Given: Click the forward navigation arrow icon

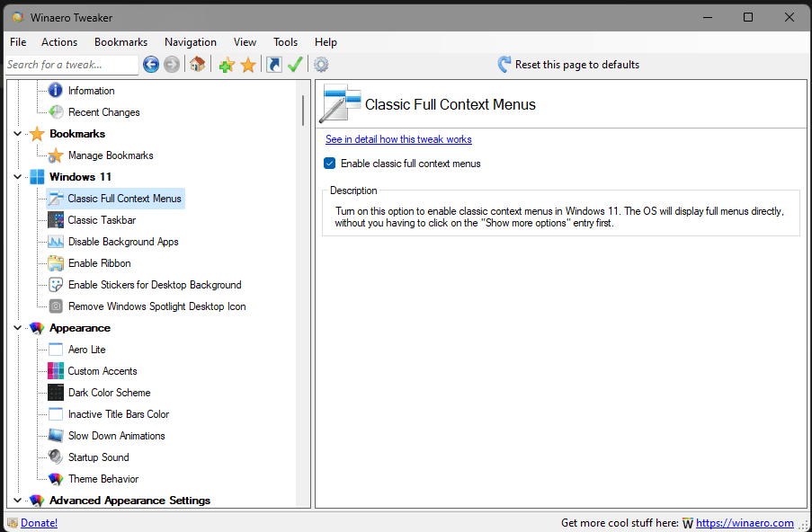Looking at the screenshot, I should pyautogui.click(x=172, y=65).
